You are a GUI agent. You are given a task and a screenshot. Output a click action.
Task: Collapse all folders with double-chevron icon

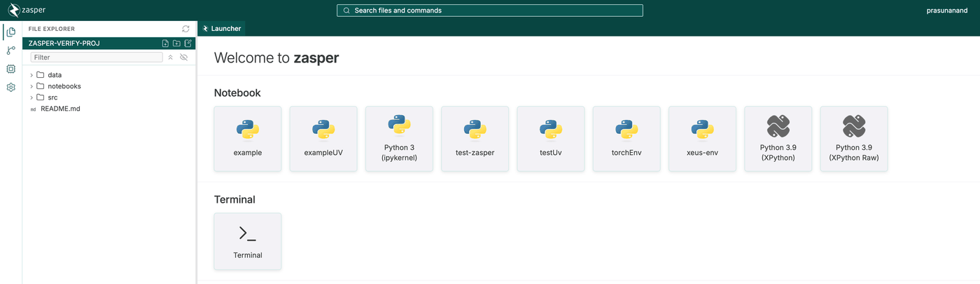(x=170, y=58)
